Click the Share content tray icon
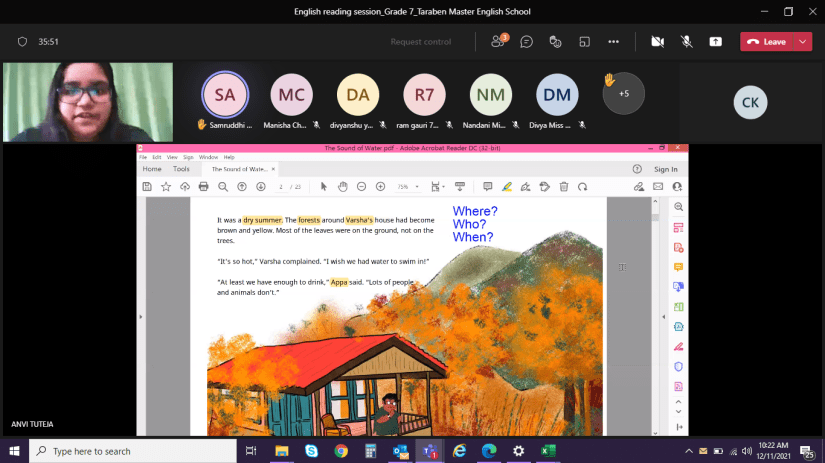 pyautogui.click(x=715, y=41)
